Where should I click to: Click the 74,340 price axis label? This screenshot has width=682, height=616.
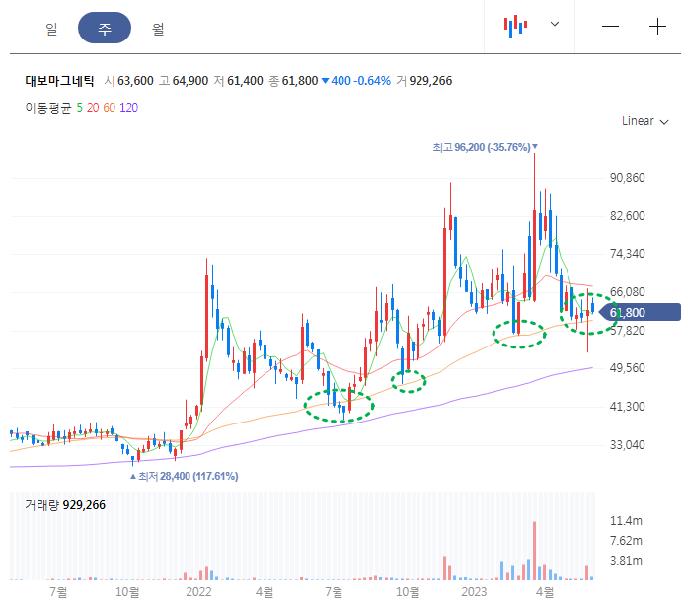coord(627,254)
